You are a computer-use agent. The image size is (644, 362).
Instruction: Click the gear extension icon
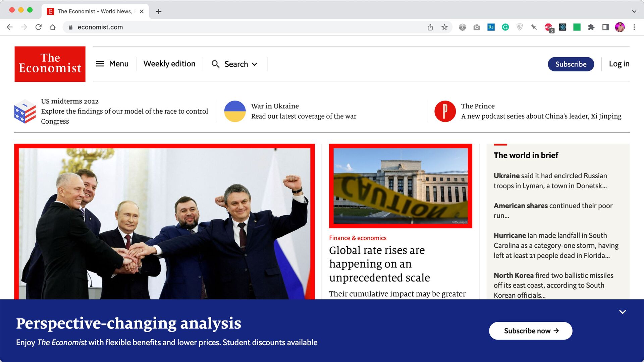[463, 27]
